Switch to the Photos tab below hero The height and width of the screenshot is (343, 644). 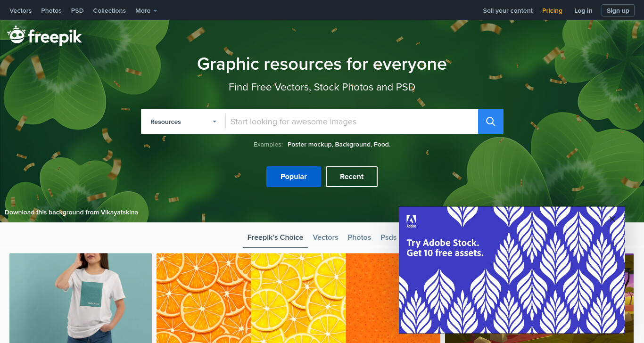coord(359,237)
